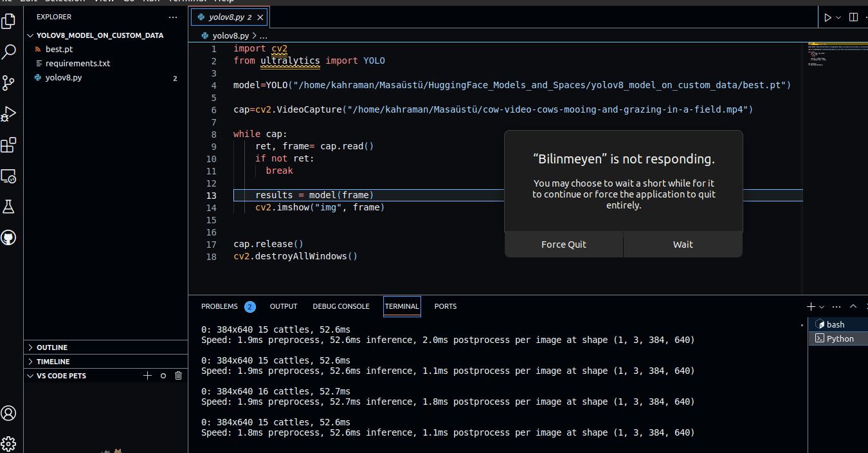868x453 pixels.
Task: Run the Python file with play button
Action: pos(827,17)
